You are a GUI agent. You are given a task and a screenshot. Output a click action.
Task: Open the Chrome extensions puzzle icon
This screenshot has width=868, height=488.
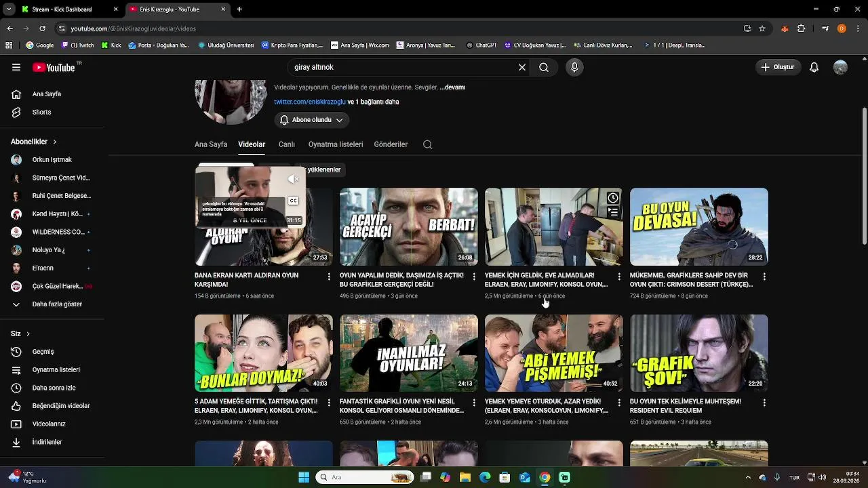tap(801, 28)
